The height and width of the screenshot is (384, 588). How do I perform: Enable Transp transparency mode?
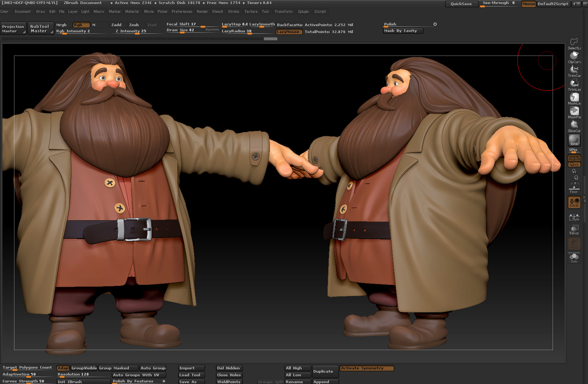pos(574,229)
